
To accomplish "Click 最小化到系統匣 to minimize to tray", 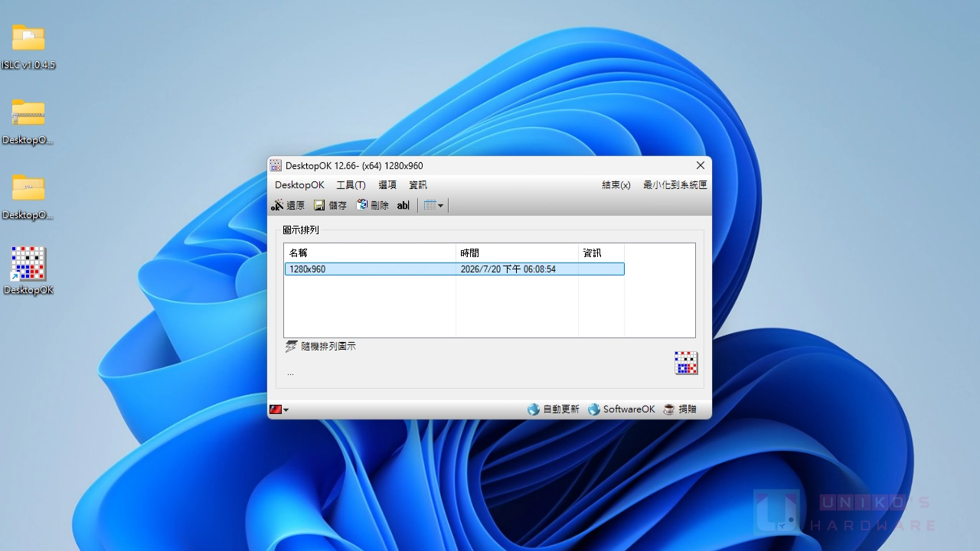I will pos(675,185).
